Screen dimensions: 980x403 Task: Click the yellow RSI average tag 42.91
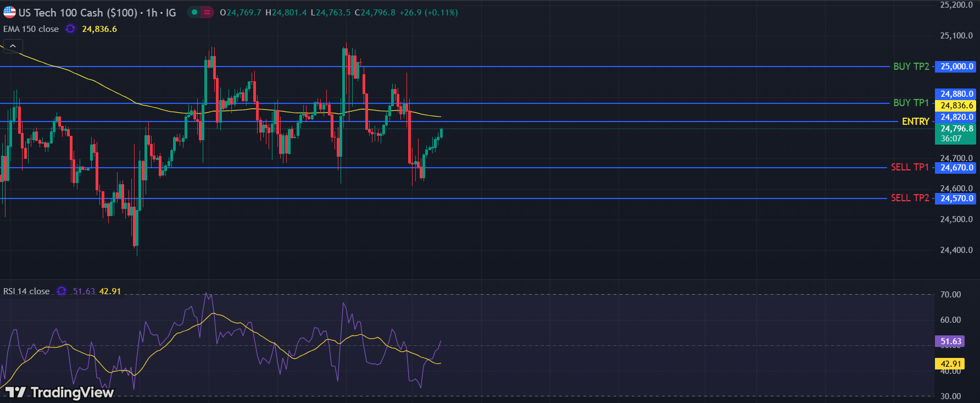950,364
